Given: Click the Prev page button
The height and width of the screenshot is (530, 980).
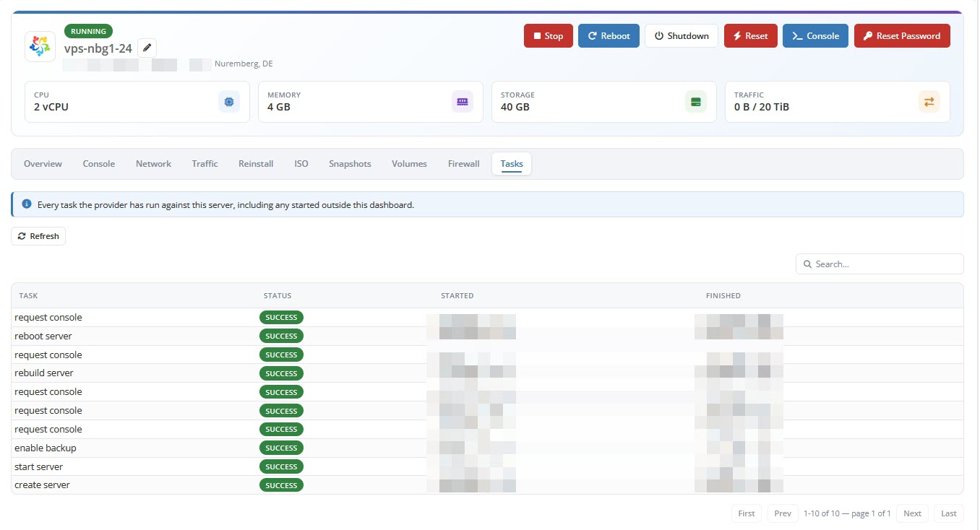Looking at the screenshot, I should coord(783,513).
